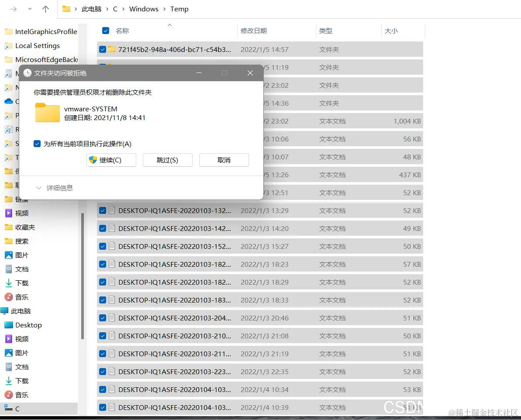Click the clock icon in dialog title bar
Viewport: 521px width, 420px height.
(27, 73)
